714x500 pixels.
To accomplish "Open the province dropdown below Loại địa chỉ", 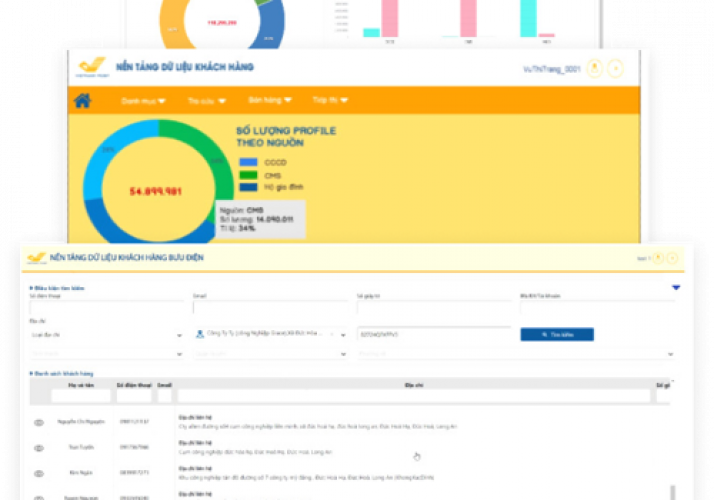I will (107, 354).
